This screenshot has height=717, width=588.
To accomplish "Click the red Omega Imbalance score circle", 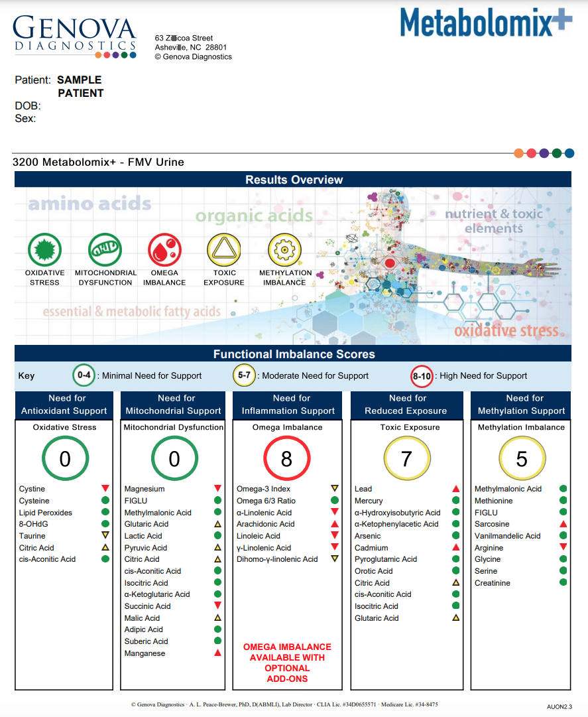I will coord(287,457).
